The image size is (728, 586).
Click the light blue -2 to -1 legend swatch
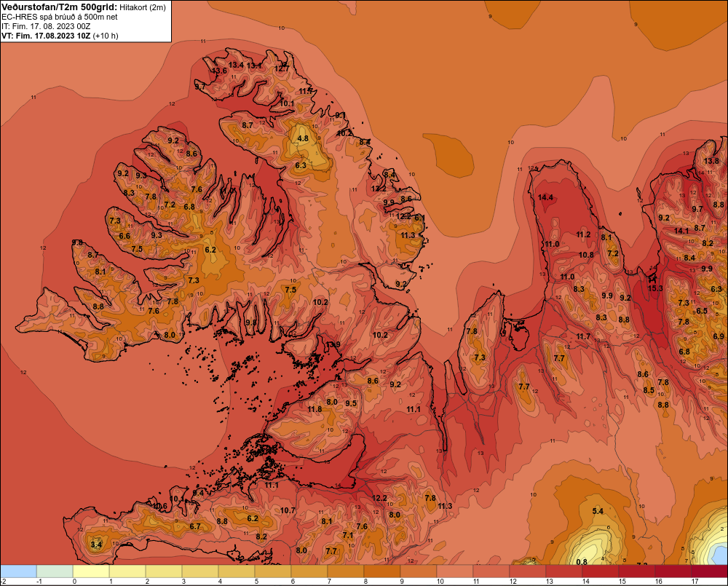click(x=19, y=571)
